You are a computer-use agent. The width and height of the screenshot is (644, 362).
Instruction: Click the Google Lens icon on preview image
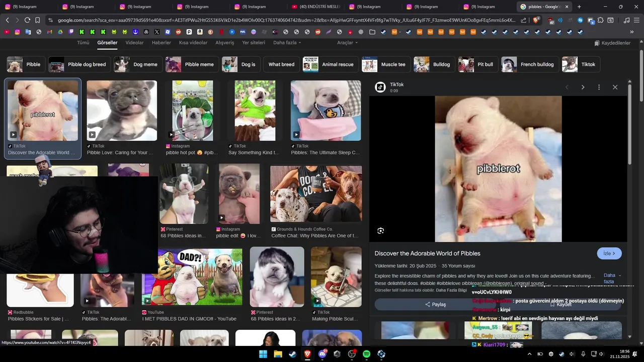(x=380, y=231)
